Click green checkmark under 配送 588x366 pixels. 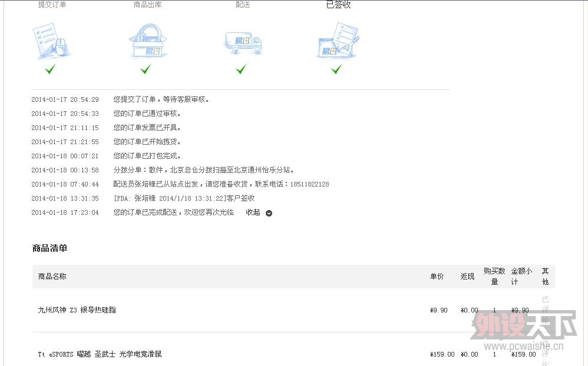[242, 69]
